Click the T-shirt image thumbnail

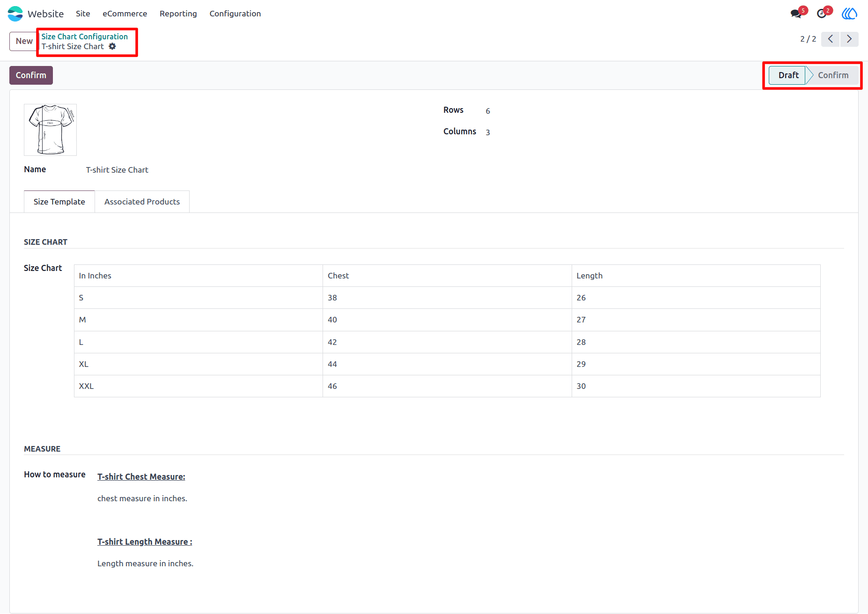tap(50, 130)
